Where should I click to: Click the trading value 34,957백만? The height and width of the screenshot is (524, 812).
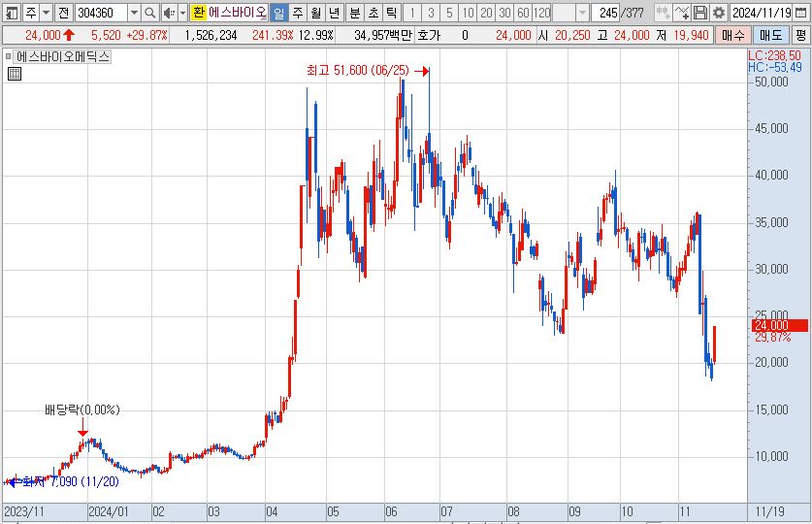click(x=382, y=35)
